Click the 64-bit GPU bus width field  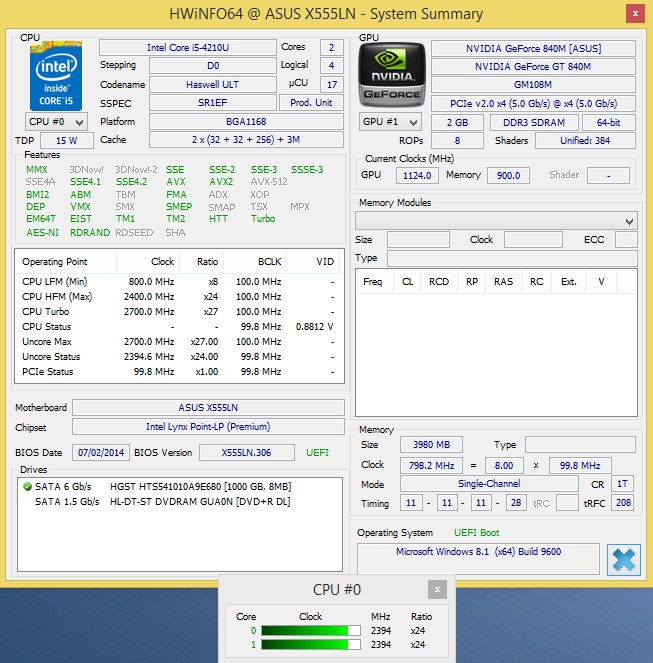(x=609, y=123)
